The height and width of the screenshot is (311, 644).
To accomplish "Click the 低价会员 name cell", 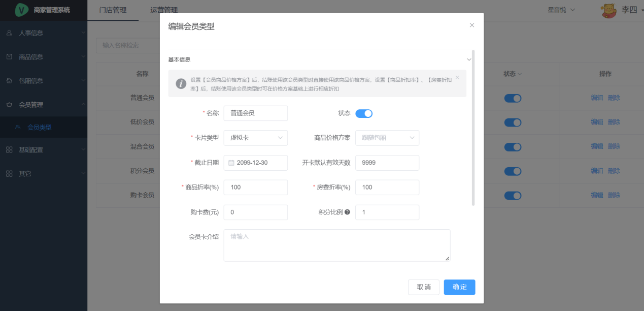I will pyautogui.click(x=142, y=122).
